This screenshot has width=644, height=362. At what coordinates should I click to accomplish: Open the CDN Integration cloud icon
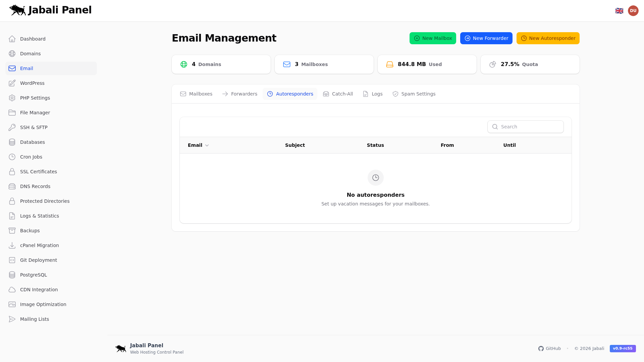point(12,290)
